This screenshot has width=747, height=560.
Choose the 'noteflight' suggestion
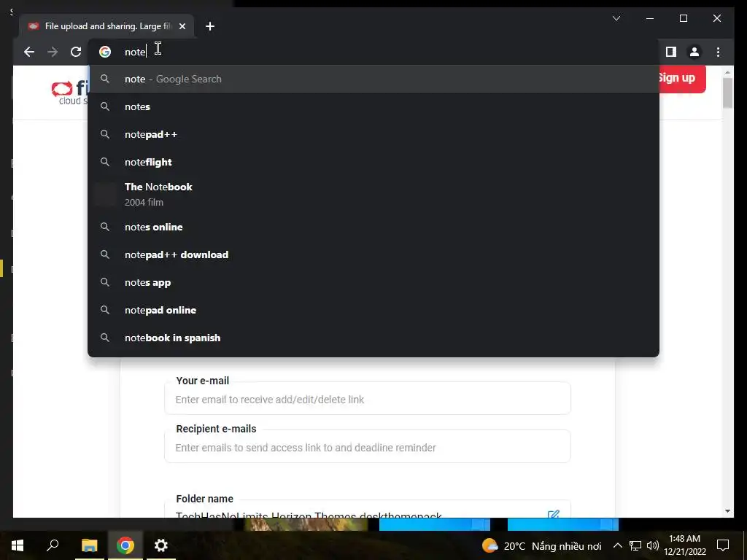tap(373, 162)
